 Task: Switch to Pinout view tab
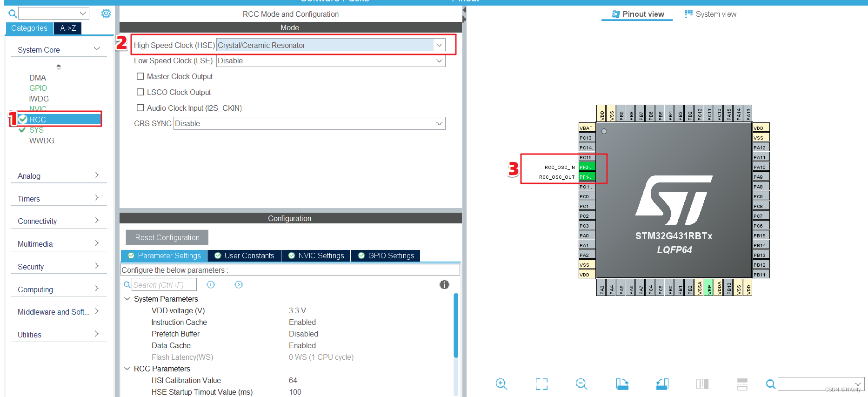(637, 14)
